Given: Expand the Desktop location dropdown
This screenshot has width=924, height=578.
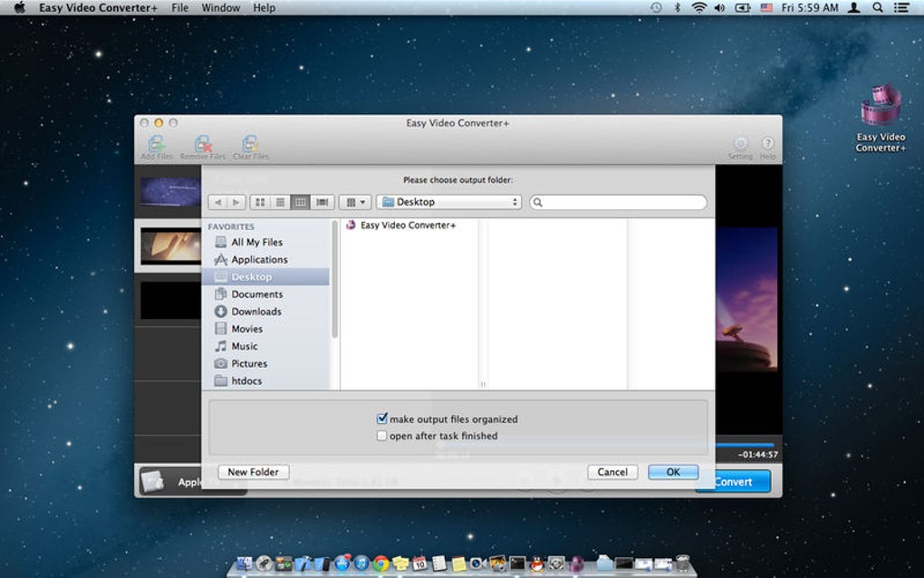Looking at the screenshot, I should tap(449, 202).
